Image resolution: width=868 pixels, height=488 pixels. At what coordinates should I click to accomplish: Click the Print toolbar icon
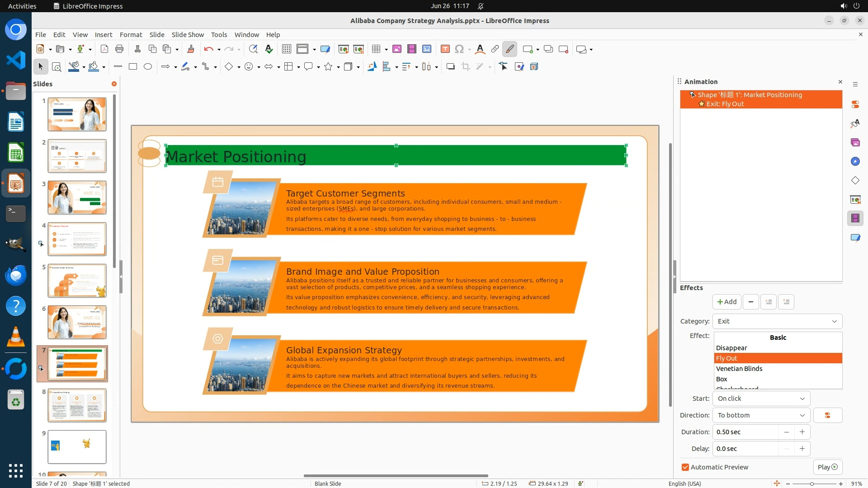[x=119, y=49]
